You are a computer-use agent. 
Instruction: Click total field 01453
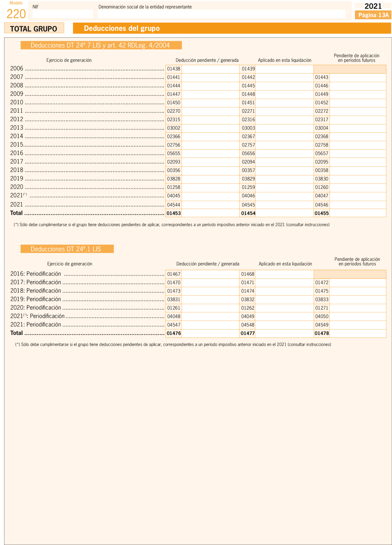click(x=210, y=213)
